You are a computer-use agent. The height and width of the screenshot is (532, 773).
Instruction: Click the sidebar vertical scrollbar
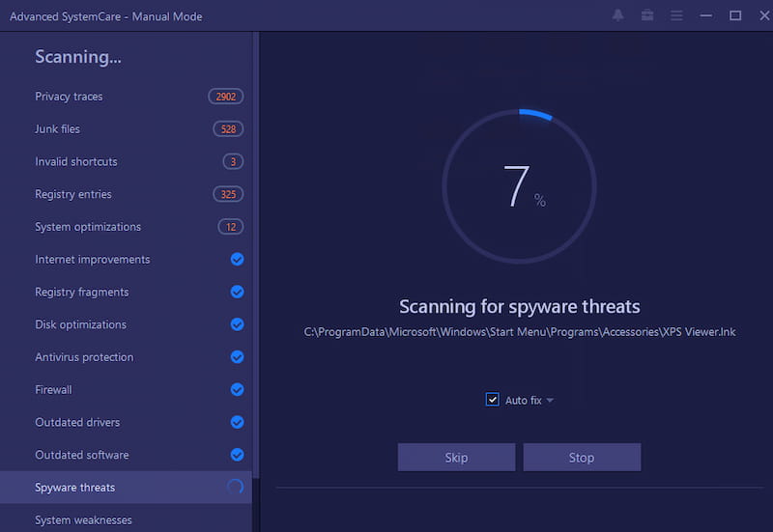pyautogui.click(x=255, y=254)
